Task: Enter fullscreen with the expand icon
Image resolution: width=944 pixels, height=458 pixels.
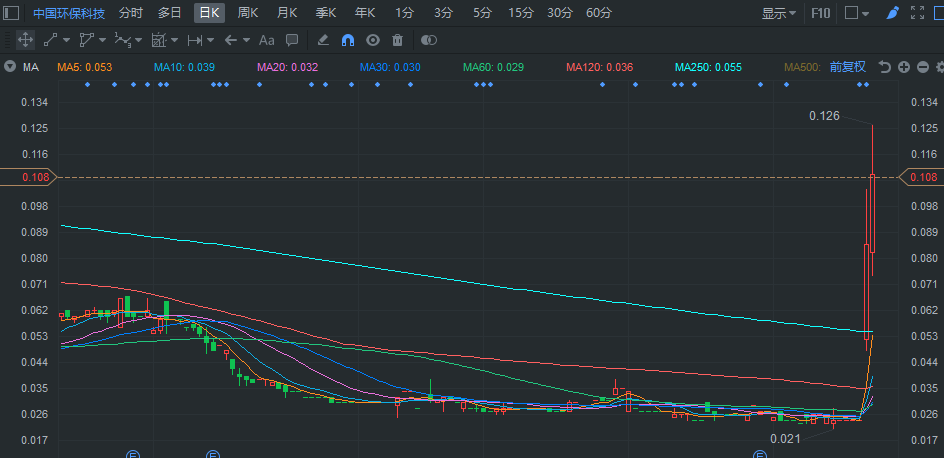Action: (919, 13)
